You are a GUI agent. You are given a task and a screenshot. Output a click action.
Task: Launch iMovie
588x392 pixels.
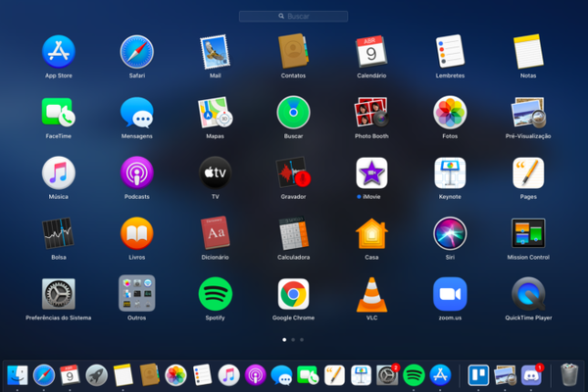pyautogui.click(x=371, y=172)
